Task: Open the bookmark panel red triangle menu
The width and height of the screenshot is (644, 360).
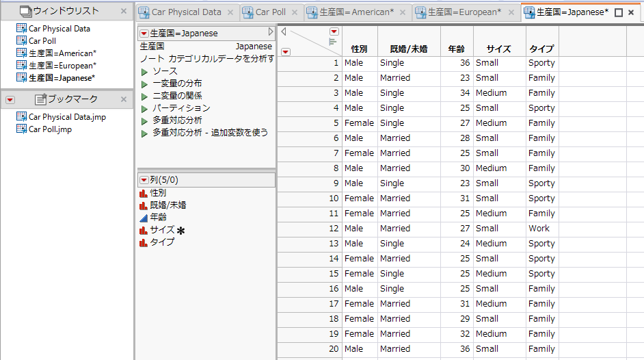Action: pyautogui.click(x=10, y=99)
